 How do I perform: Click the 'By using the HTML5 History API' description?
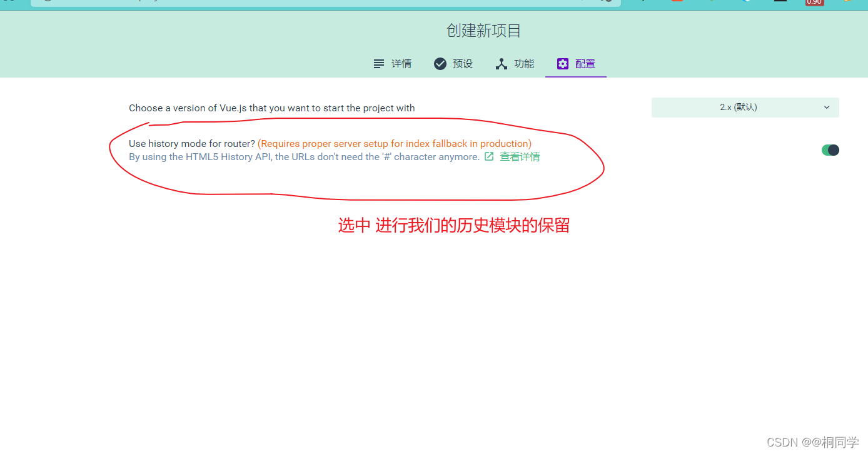tap(305, 157)
